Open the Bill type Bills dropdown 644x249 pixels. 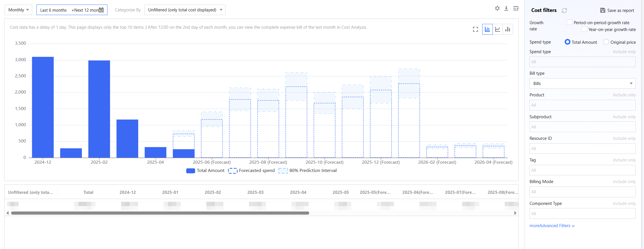click(x=582, y=84)
